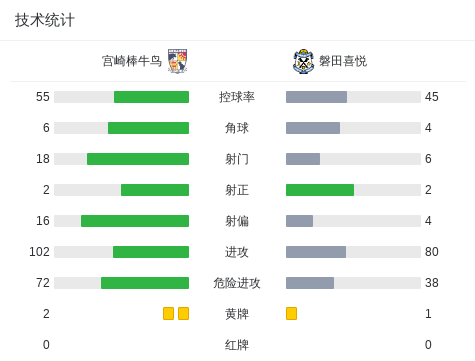Click the 射偏 green bar for home team
Screen dimensions: 475x361
135,221
